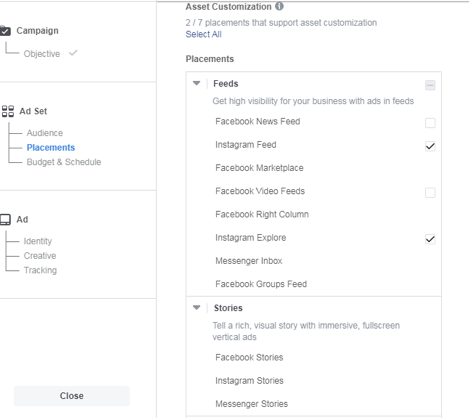469x418 pixels.
Task: Click the Asset Customization info icon
Action: click(x=279, y=6)
